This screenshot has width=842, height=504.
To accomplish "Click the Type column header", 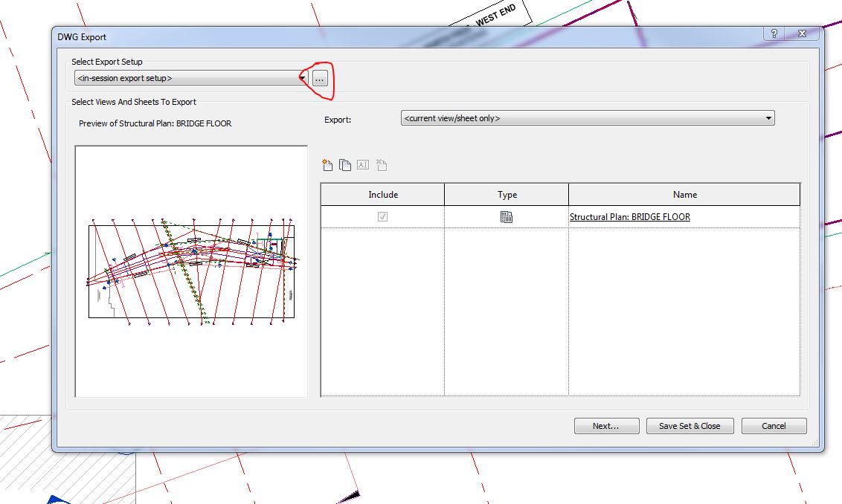I will point(506,194).
